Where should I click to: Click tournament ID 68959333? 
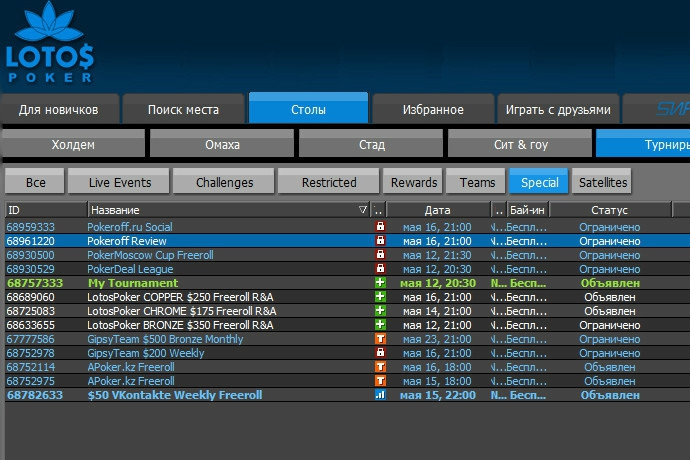click(30, 227)
